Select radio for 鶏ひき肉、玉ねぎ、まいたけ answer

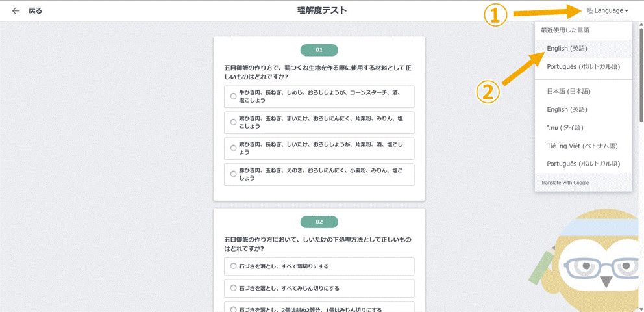click(233, 122)
